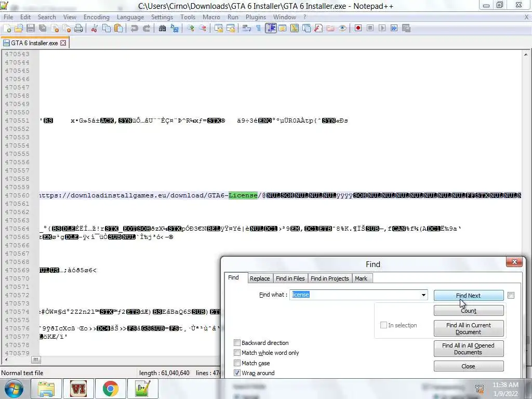Viewport: 532px width, 399px height.
Task: Click the horizontal scrollbar thumb
Action: 36,360
